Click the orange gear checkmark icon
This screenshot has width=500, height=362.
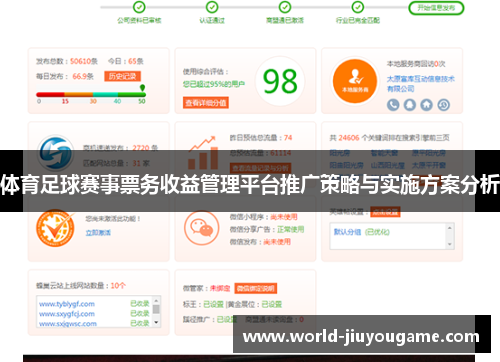(55, 228)
